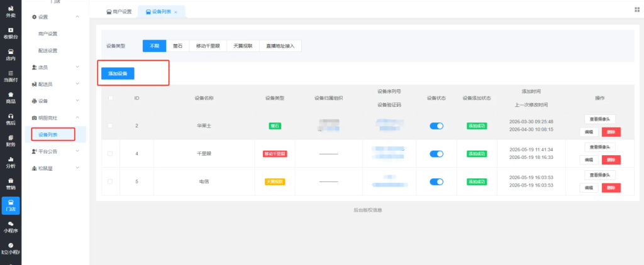Toggle 设备状态 switch for 华莱士

click(436, 126)
